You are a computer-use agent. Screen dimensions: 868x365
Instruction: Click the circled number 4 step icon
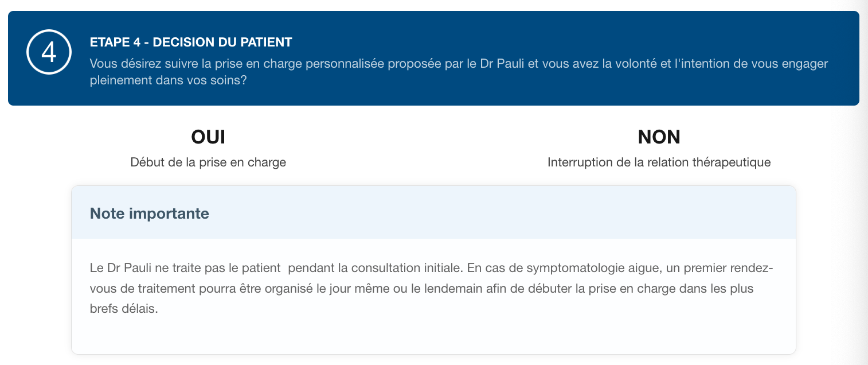click(x=49, y=53)
